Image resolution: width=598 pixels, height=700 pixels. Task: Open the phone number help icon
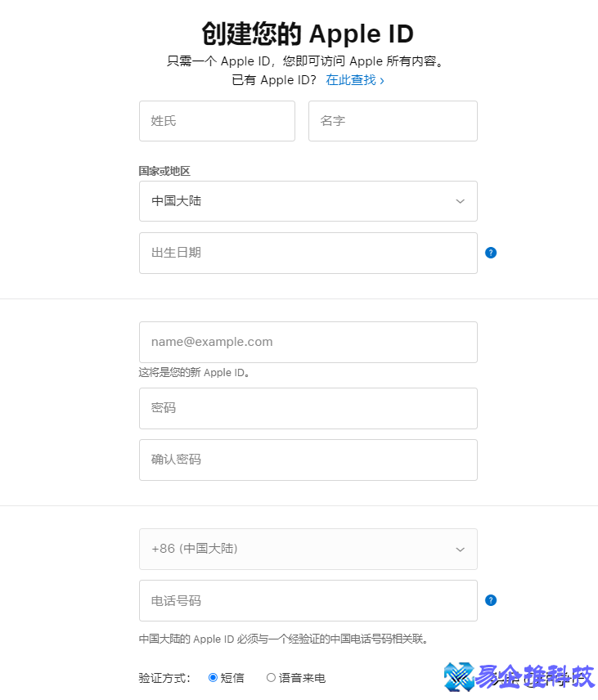click(490, 600)
